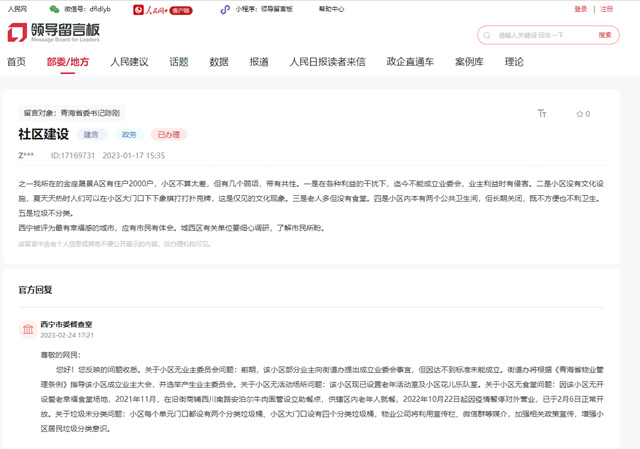Click the reply timestamp 2023-02-24 17:21

(x=67, y=336)
